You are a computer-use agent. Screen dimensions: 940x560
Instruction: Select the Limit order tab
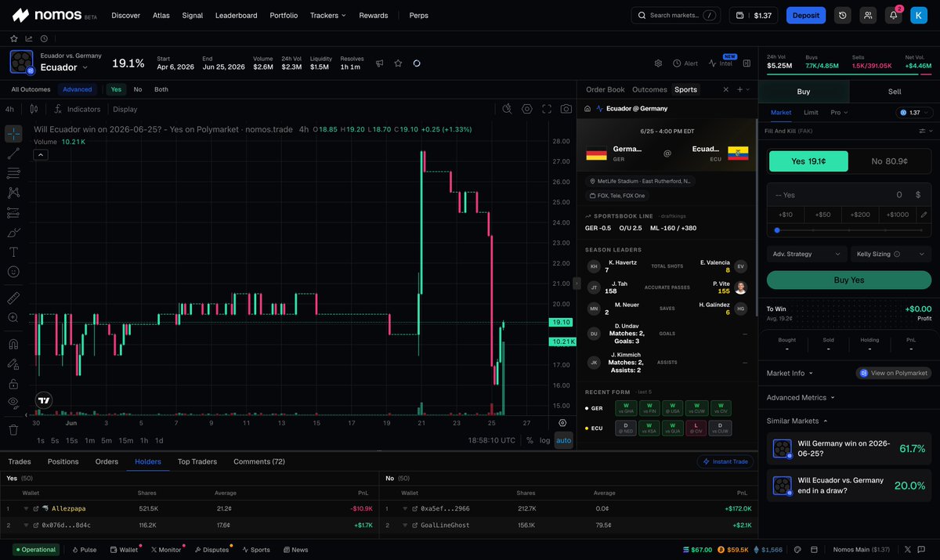(x=811, y=113)
